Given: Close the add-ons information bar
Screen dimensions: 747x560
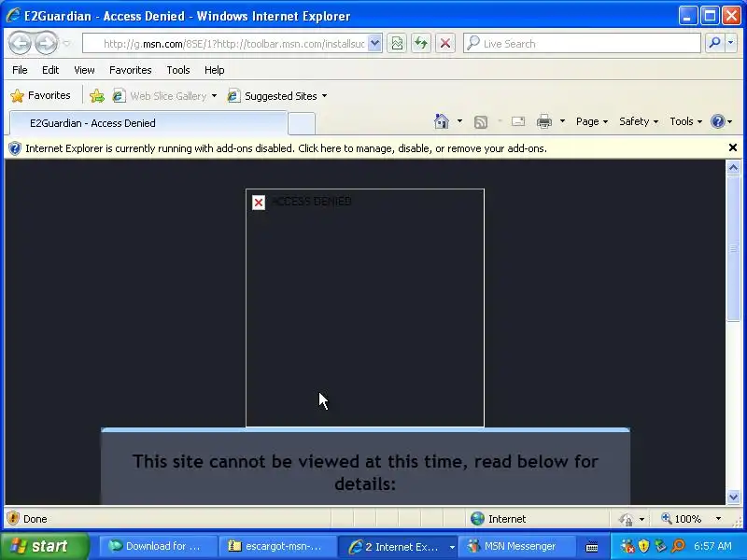Looking at the screenshot, I should pyautogui.click(x=733, y=147).
